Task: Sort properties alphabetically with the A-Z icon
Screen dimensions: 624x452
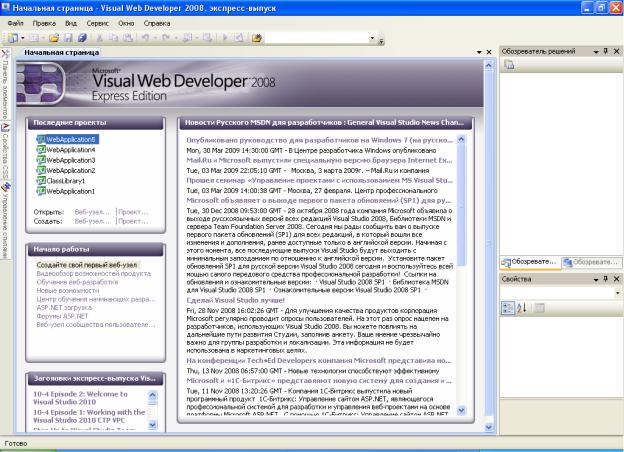Action: pyautogui.click(x=522, y=308)
